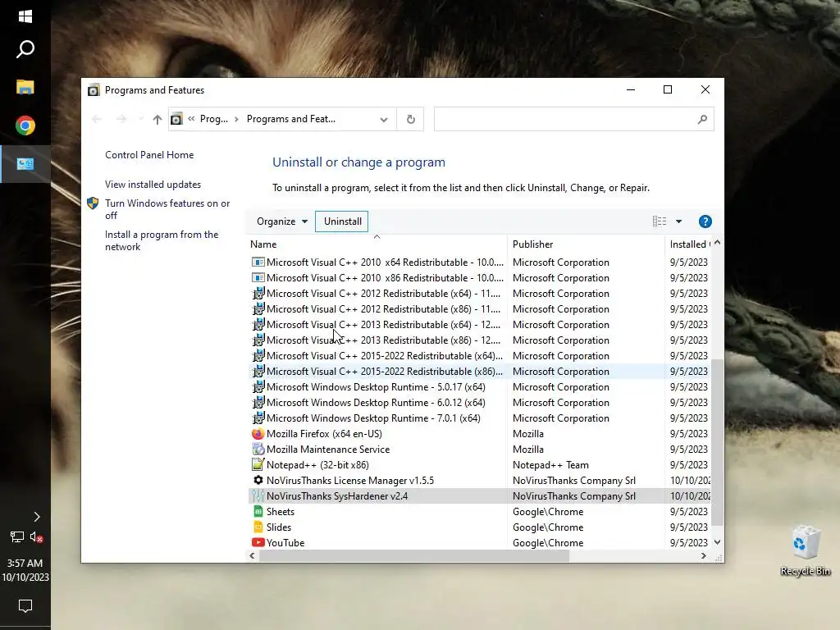840x630 pixels.
Task: Click the search magnifier in search box
Action: click(x=702, y=120)
